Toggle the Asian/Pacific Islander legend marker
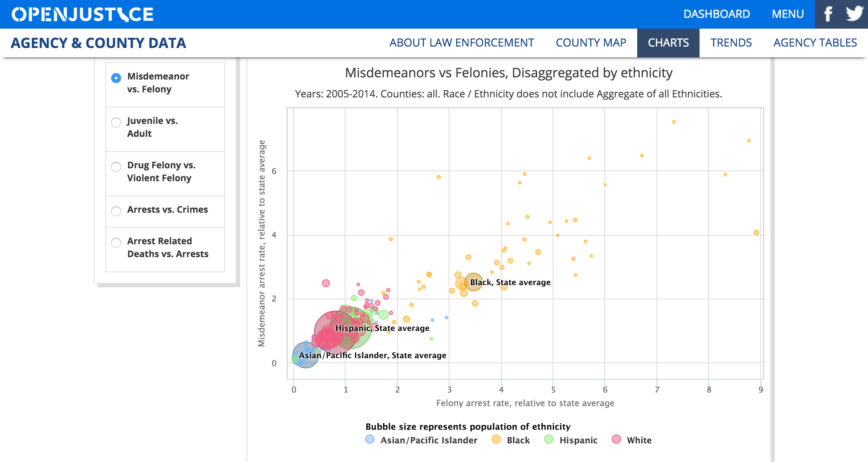The image size is (868, 462). pyautogui.click(x=370, y=439)
